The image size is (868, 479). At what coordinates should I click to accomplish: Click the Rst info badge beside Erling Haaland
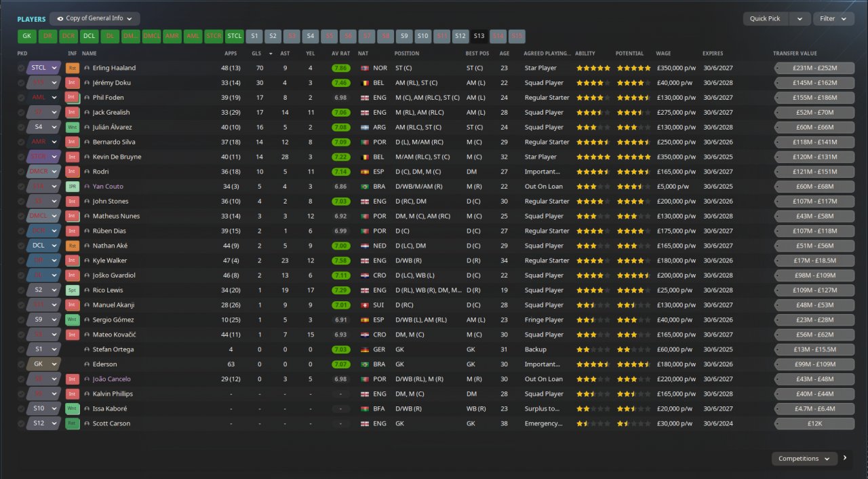click(x=73, y=68)
